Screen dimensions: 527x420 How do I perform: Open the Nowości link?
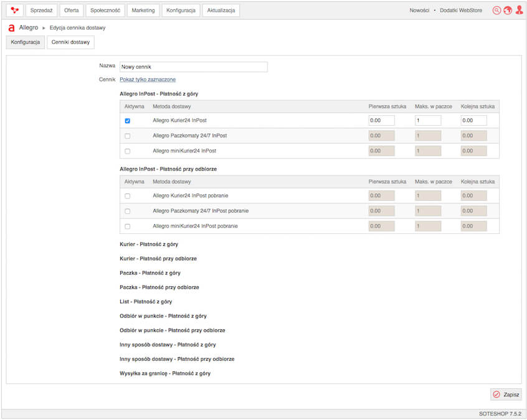419,11
